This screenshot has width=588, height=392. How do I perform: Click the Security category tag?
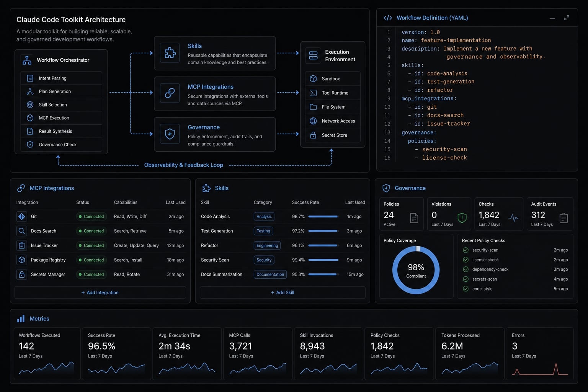(264, 260)
